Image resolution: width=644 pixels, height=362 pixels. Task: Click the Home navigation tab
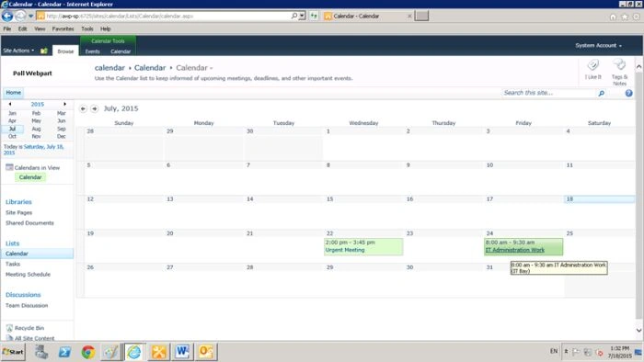(13, 93)
